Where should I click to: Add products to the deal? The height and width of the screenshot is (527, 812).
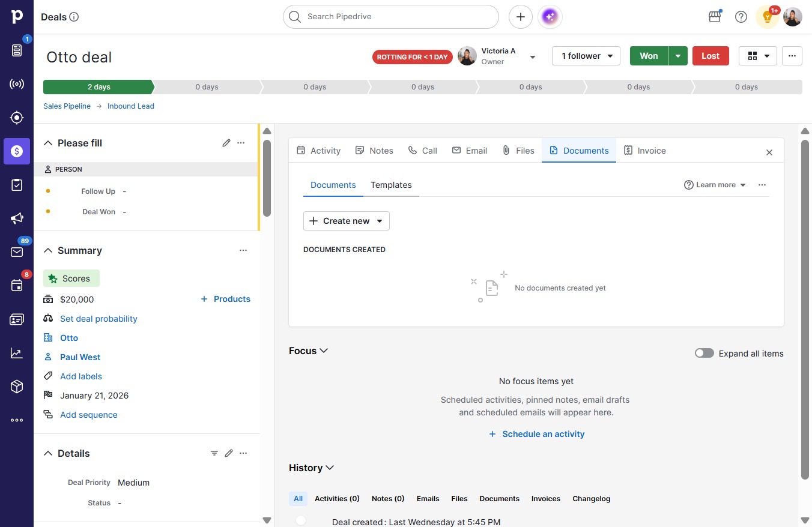click(x=225, y=299)
